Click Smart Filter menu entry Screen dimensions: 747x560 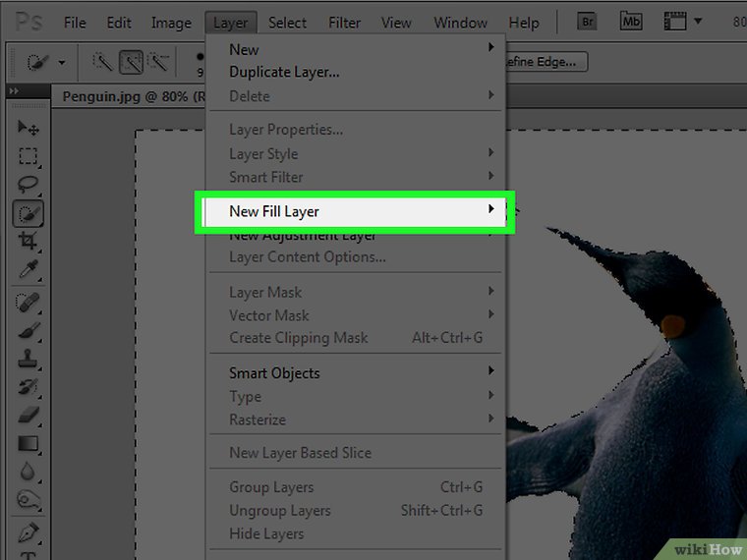(x=356, y=177)
